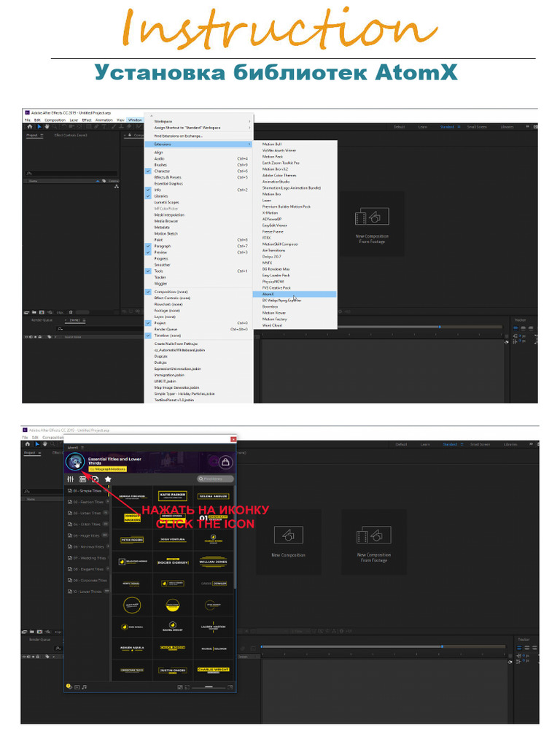Viewport: 560px width, 747px height.
Task: Open the 10 - Lower Thirds category
Action: tap(87, 592)
